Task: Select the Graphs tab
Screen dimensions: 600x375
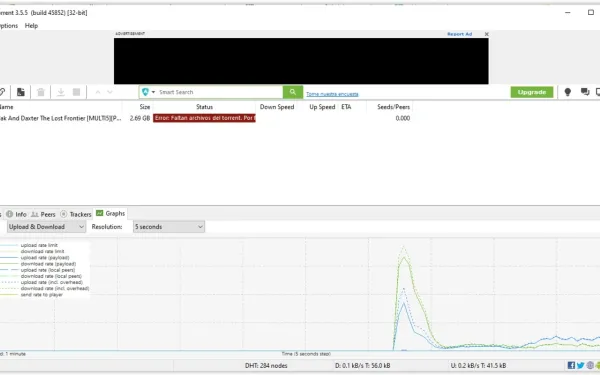Action: tap(111, 214)
